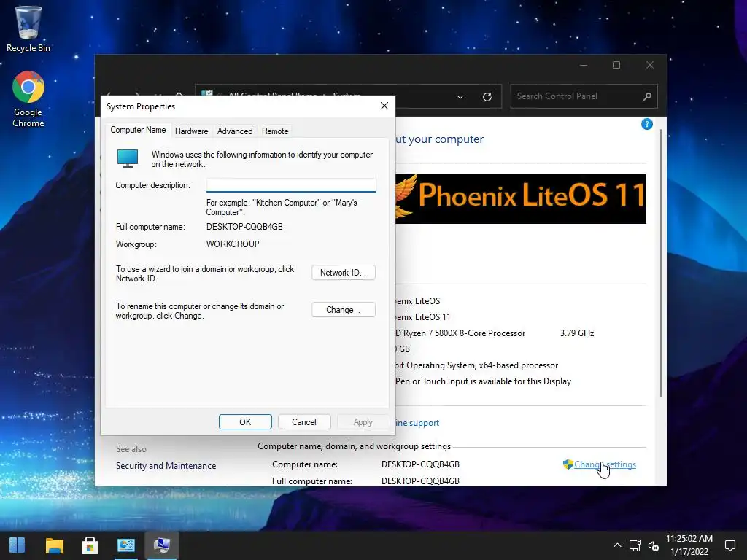
Task: Click the computer icon in System Properties
Action: point(128,158)
